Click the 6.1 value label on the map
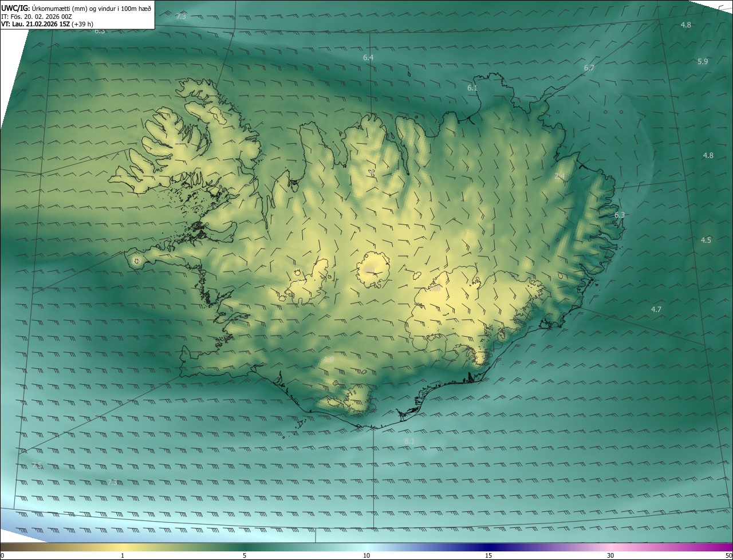The image size is (733, 560). [x=472, y=88]
